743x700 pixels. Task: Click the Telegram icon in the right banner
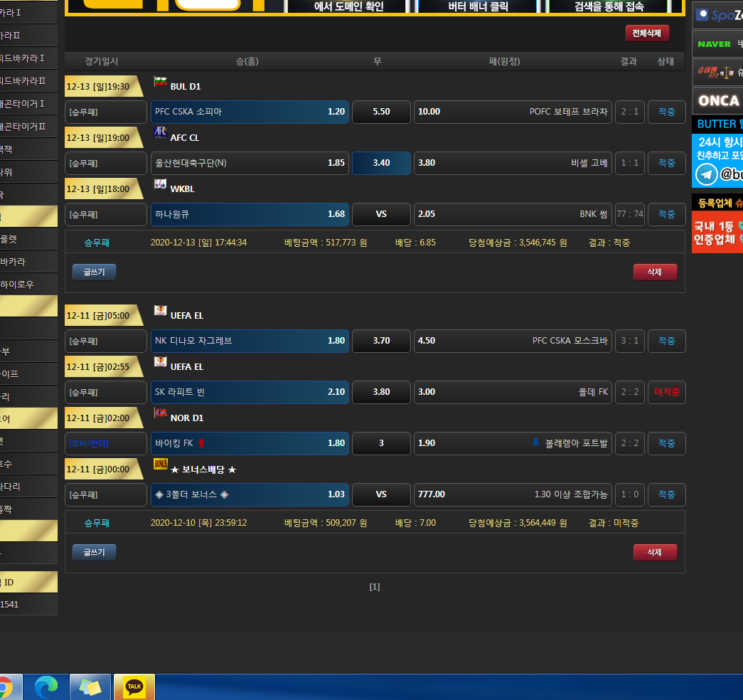(x=707, y=174)
